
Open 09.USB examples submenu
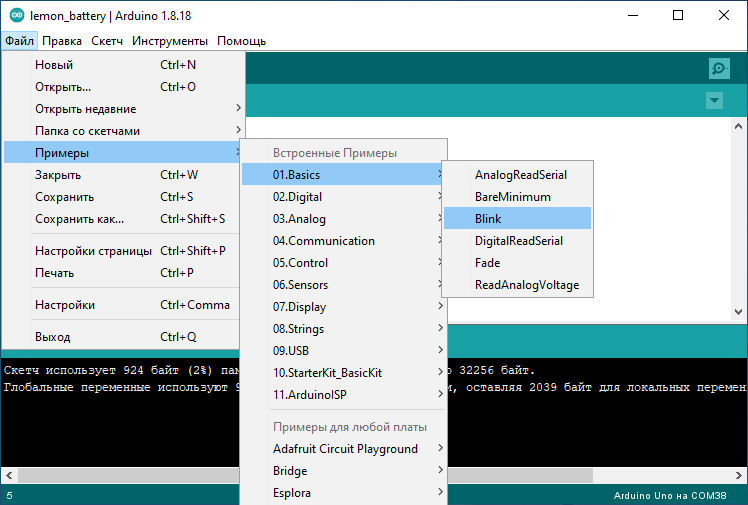343,350
